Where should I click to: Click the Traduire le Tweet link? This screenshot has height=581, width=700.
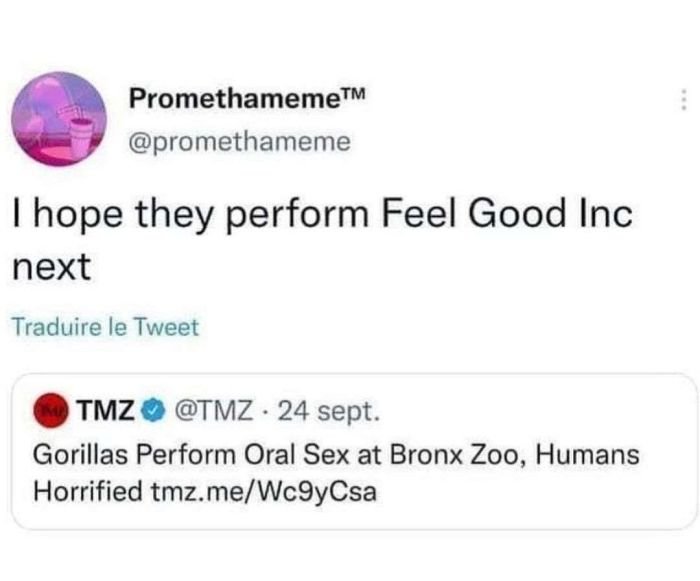[105, 327]
